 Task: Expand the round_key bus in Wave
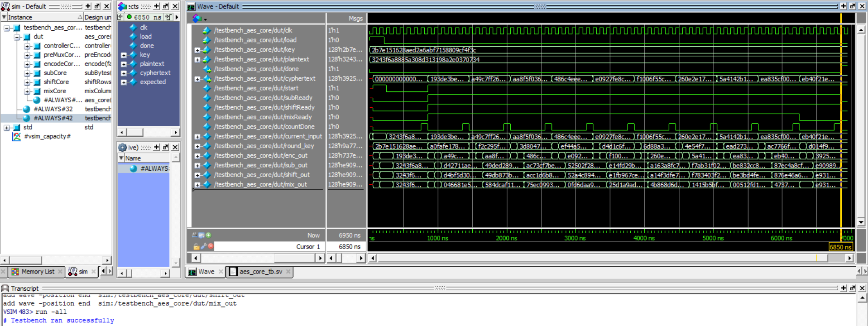point(197,146)
